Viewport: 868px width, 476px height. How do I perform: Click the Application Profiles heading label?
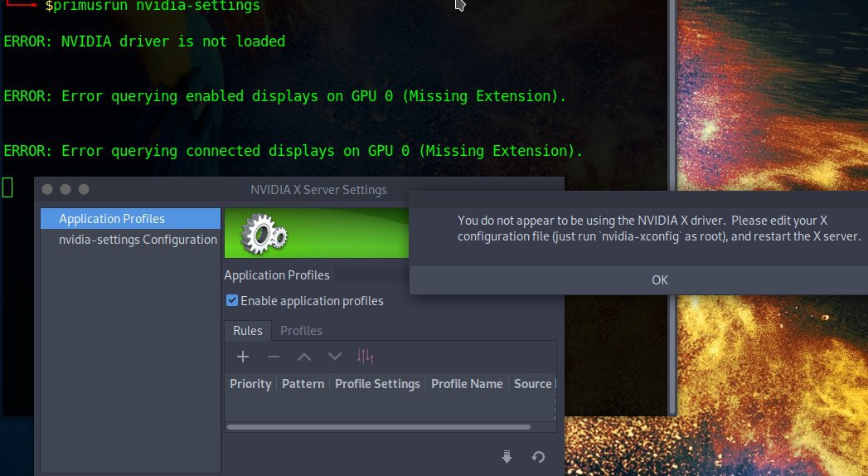pyautogui.click(x=277, y=275)
